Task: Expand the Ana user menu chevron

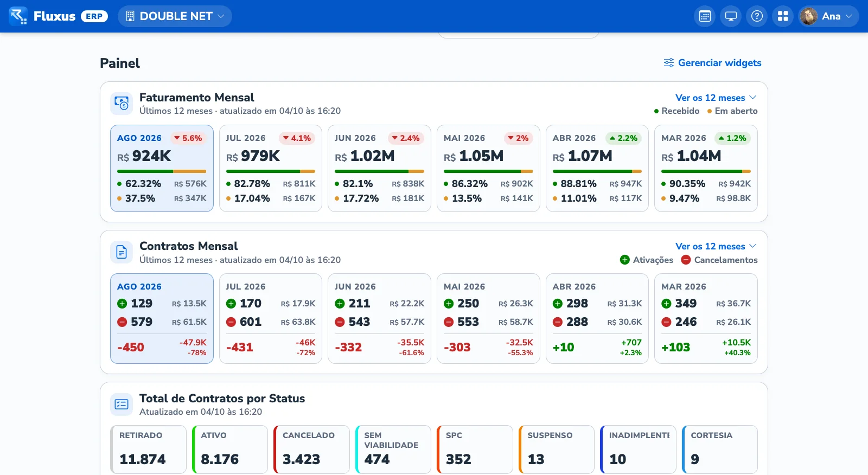Action: click(849, 16)
